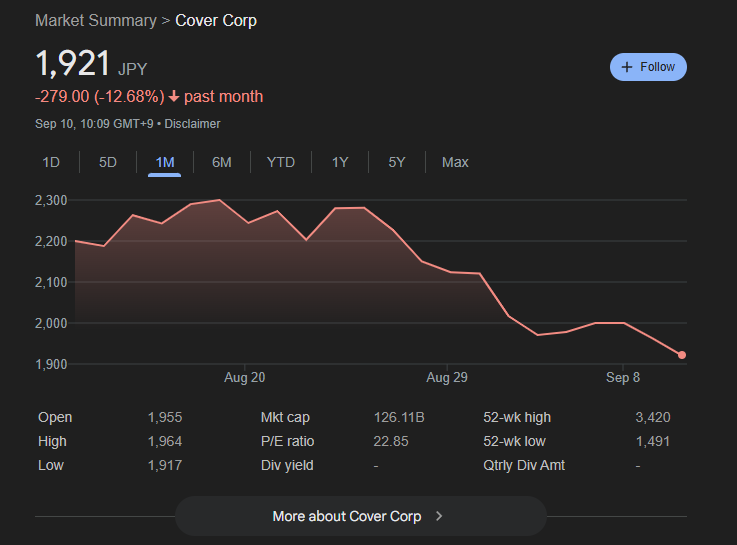Click the -279.00 (-12.68%) change text
This screenshot has width=737, height=545.
tap(100, 97)
